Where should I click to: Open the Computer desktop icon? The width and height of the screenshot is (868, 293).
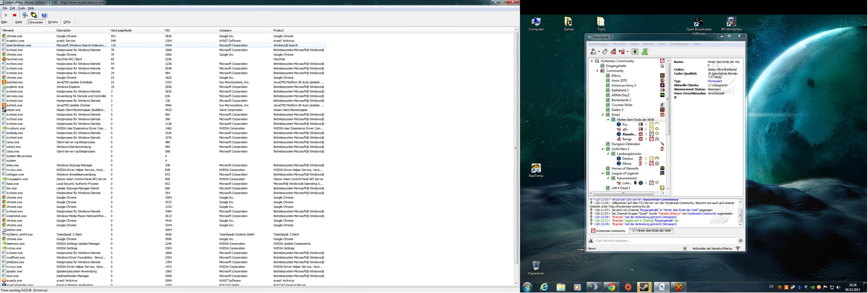pos(536,24)
